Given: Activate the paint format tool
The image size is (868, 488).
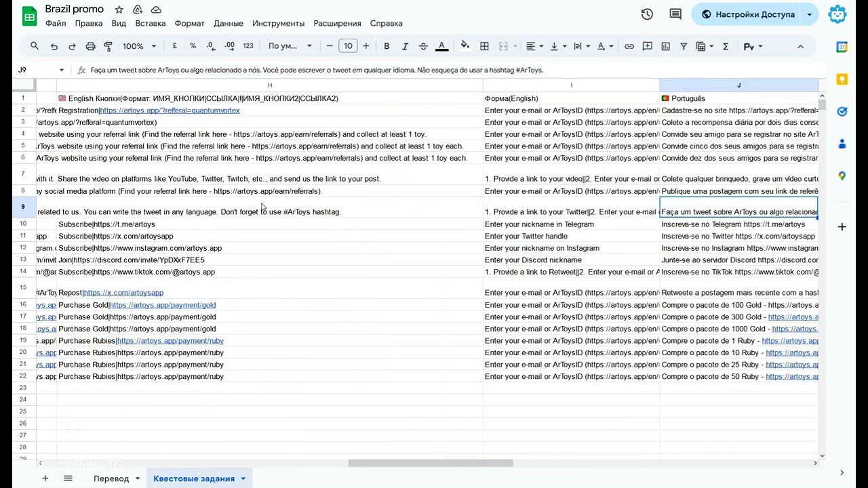Looking at the screenshot, I should point(108,46).
